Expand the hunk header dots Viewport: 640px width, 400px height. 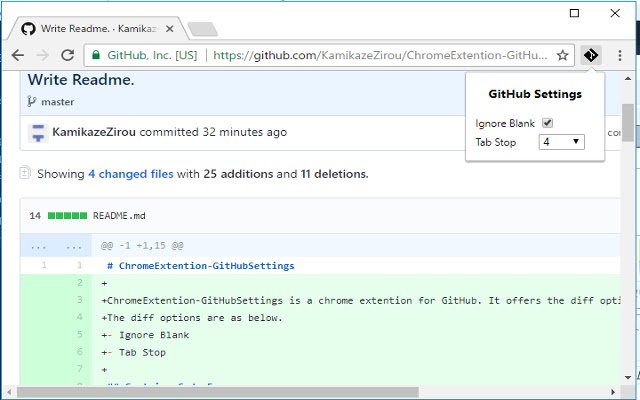(x=56, y=246)
